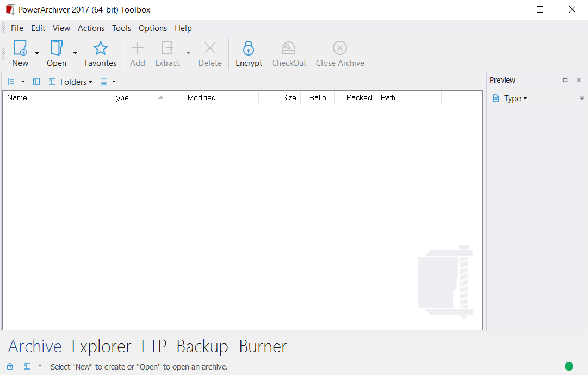
Task: Expand the list view style arrow
Action: pyautogui.click(x=23, y=82)
